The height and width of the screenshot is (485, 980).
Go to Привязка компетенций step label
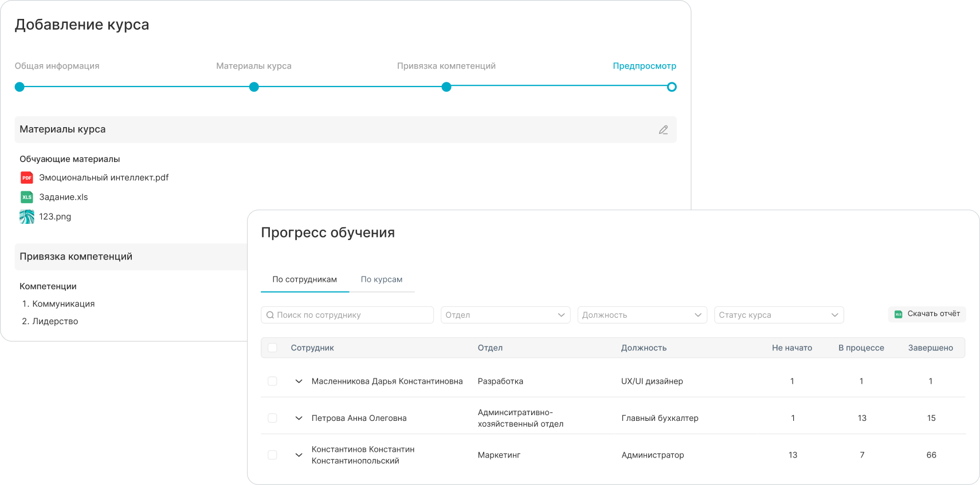[446, 66]
